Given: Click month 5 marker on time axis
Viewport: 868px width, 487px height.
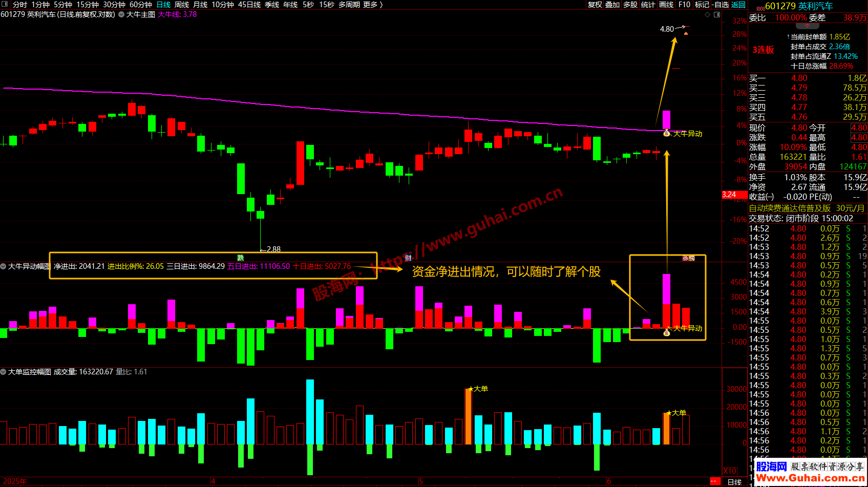Looking at the screenshot, I should [421, 481].
